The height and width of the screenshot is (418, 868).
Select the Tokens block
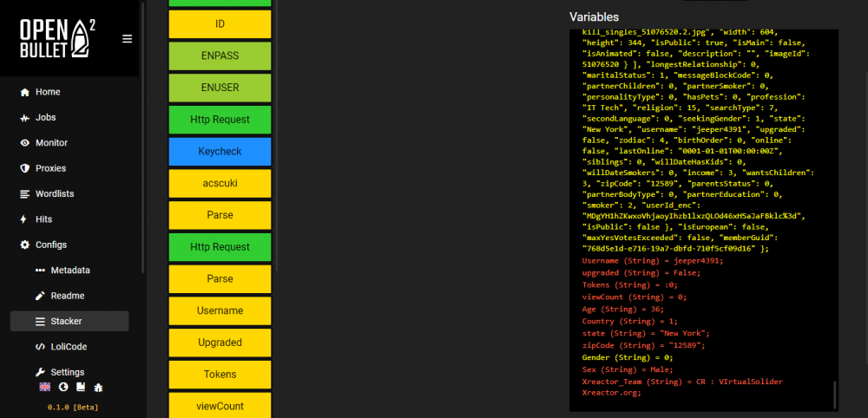pyautogui.click(x=220, y=375)
